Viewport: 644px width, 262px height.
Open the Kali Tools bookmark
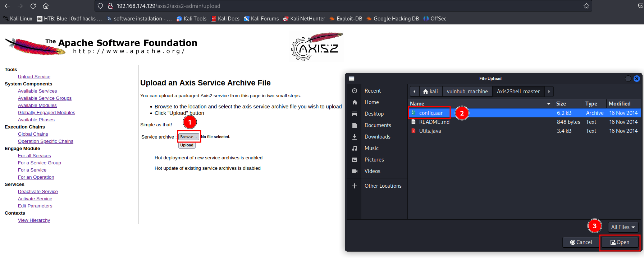[191, 19]
